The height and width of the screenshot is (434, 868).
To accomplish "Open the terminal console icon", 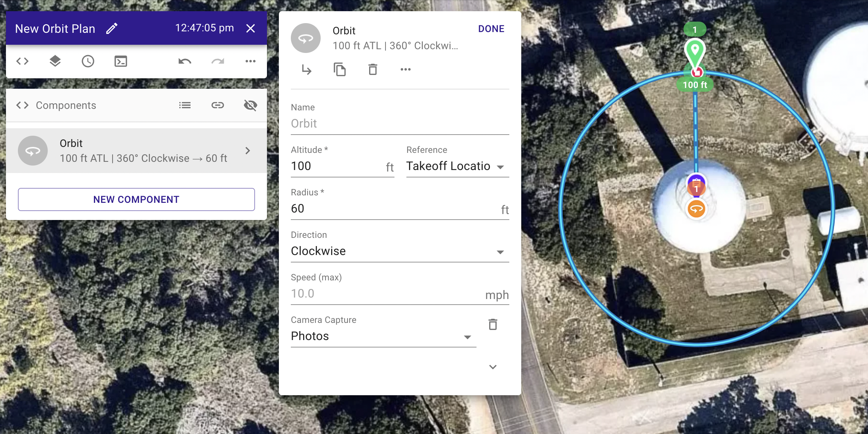I will tap(121, 61).
